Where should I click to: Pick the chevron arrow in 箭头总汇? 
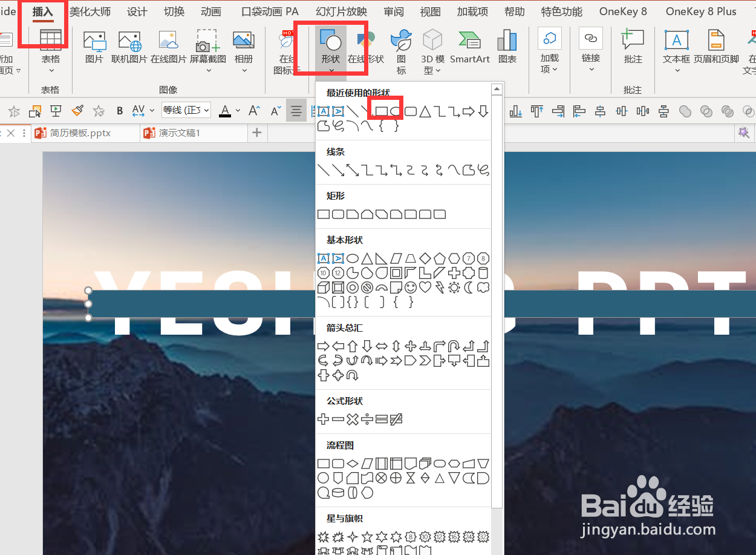click(x=425, y=361)
